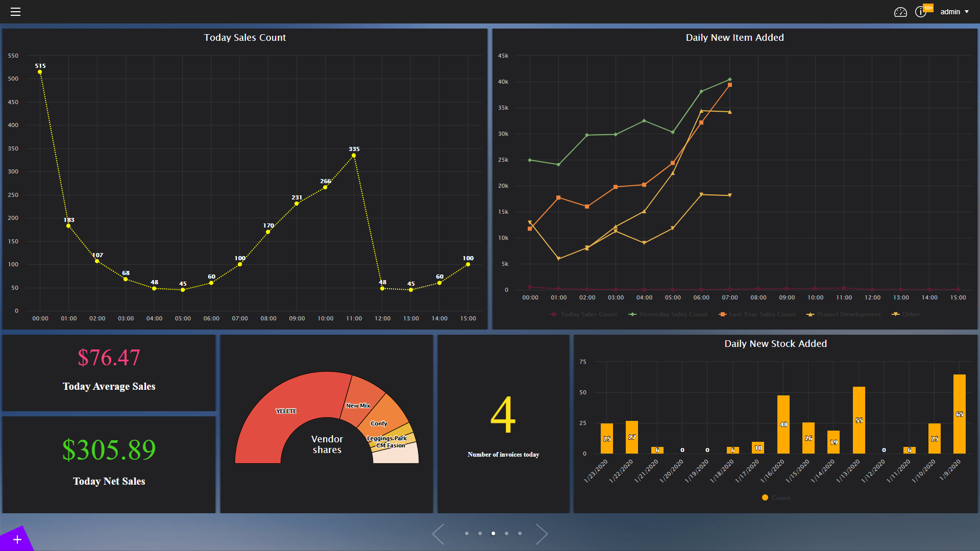980x551 pixels.
Task: Toggle Other legend series
Action: [905, 314]
